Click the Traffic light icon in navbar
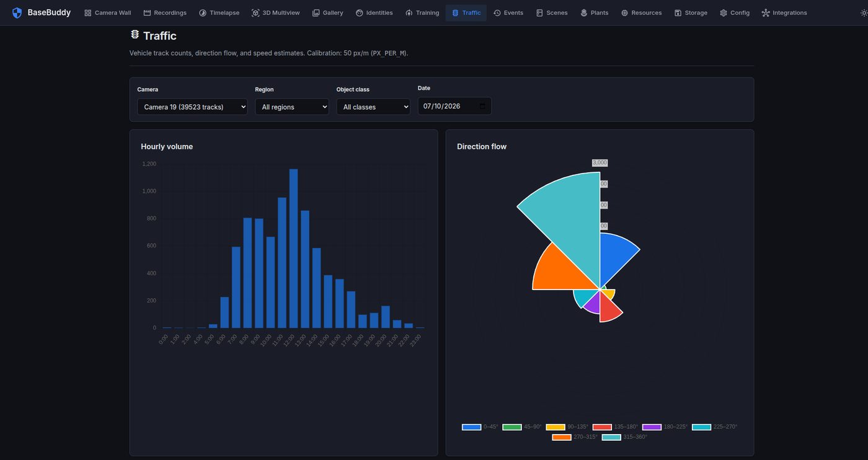 tap(456, 12)
